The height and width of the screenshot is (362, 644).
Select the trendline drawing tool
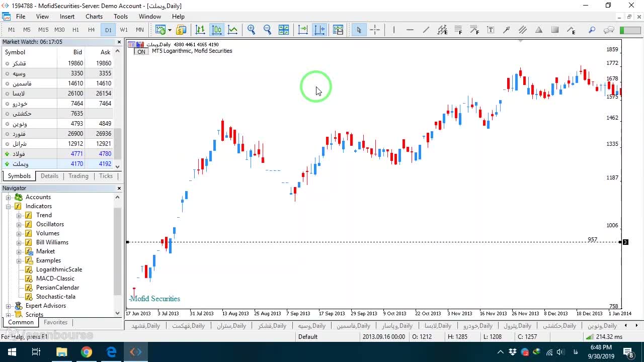[426, 30]
